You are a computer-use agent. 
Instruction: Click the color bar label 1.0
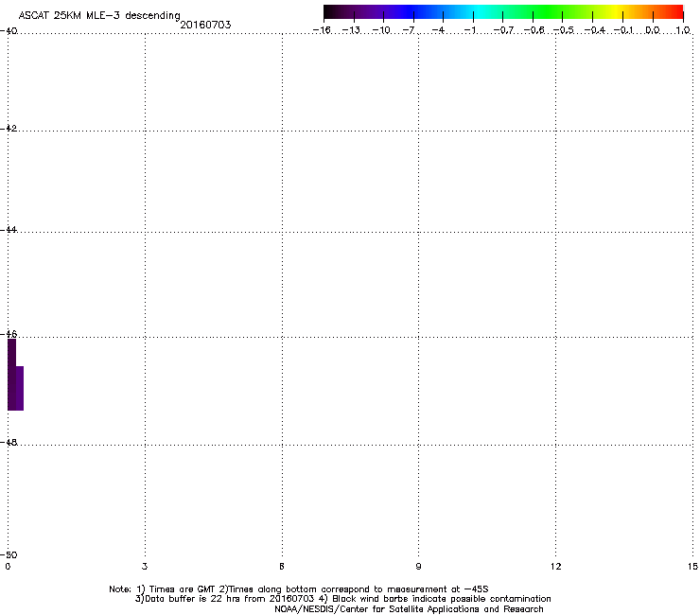[683, 30]
